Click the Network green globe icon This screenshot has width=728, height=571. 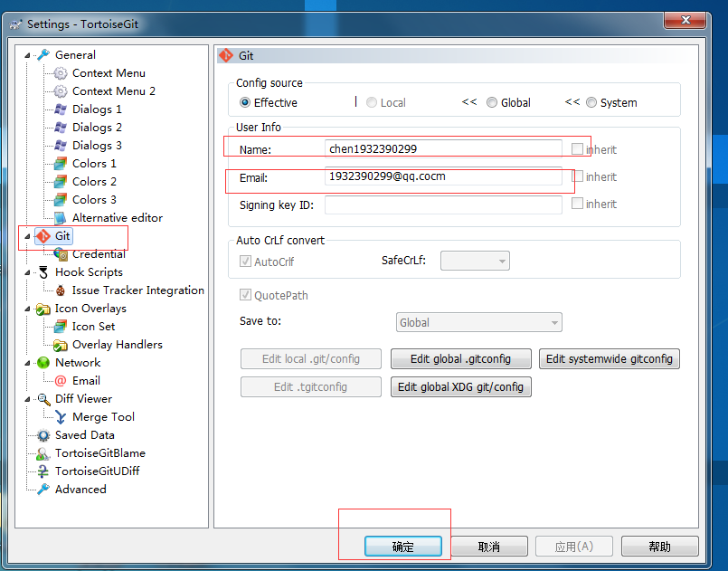coord(43,363)
